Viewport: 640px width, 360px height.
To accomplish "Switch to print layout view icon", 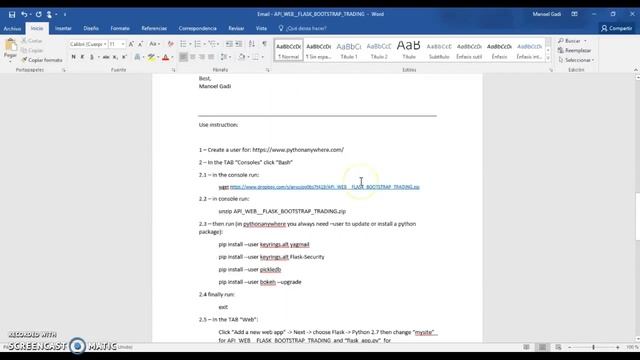I will 542,347.
